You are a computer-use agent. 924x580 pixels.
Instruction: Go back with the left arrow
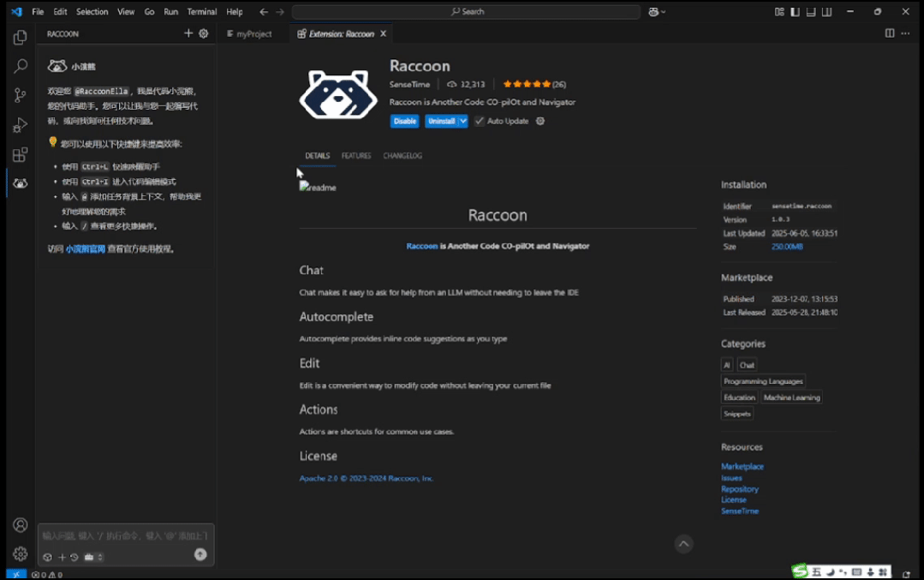pos(264,12)
